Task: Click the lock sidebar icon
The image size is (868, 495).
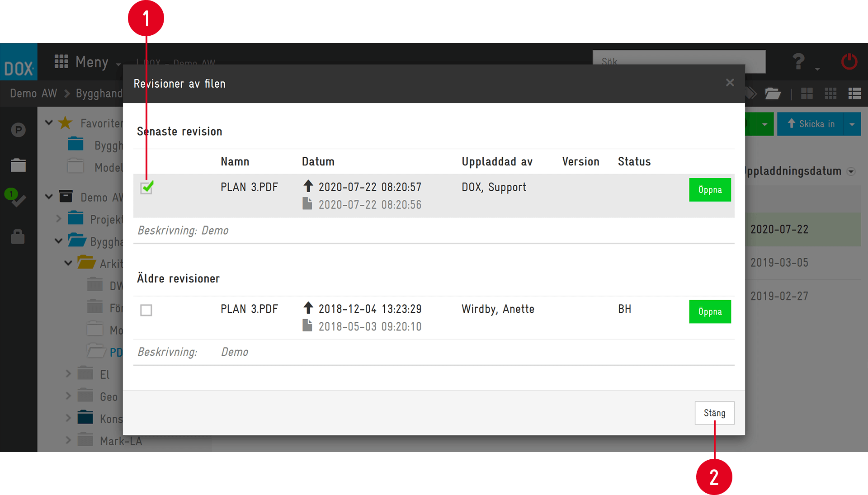Action: (18, 236)
